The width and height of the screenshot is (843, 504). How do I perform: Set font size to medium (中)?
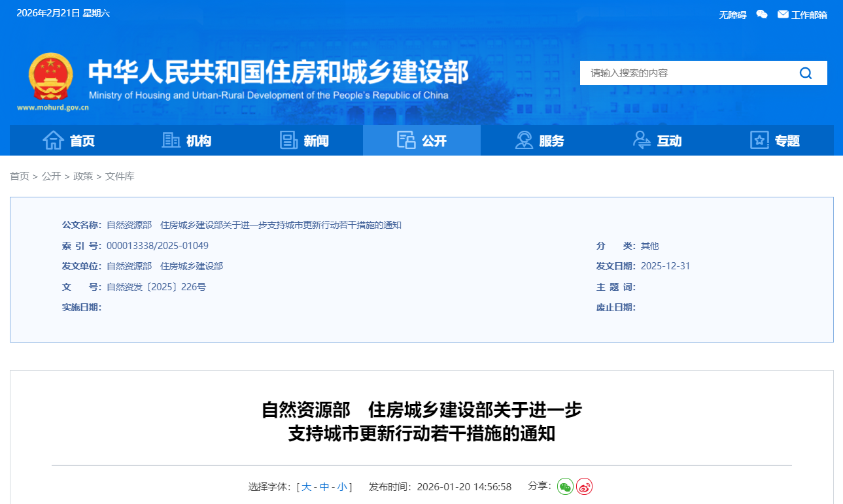tap(324, 487)
